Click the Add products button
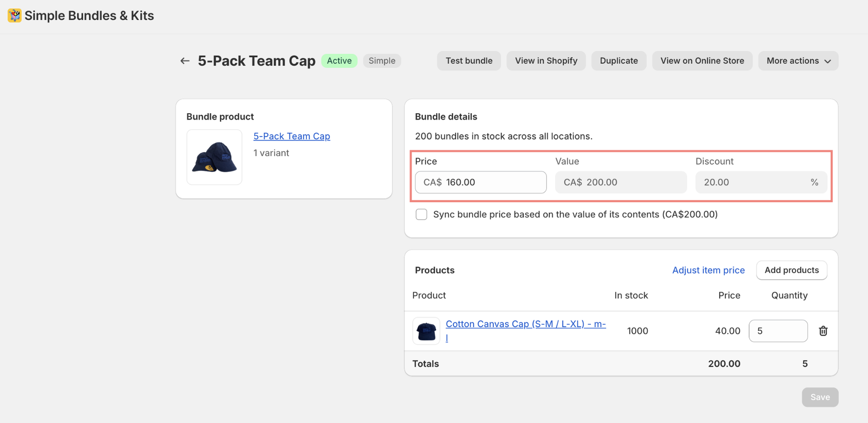This screenshot has height=423, width=868. tap(792, 270)
